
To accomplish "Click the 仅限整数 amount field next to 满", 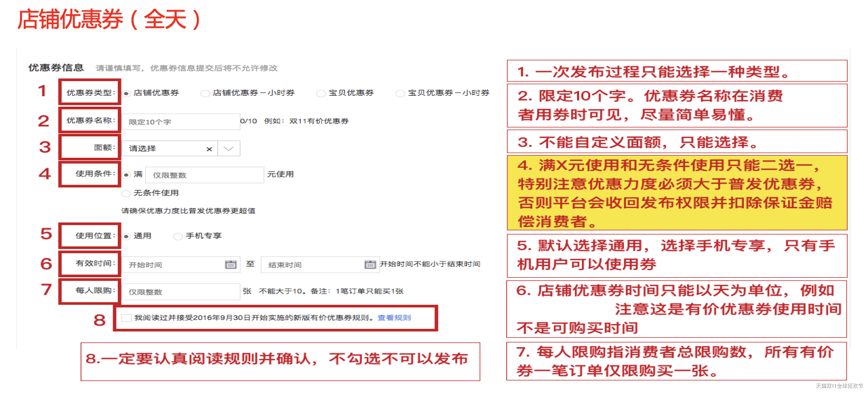I will [x=205, y=175].
